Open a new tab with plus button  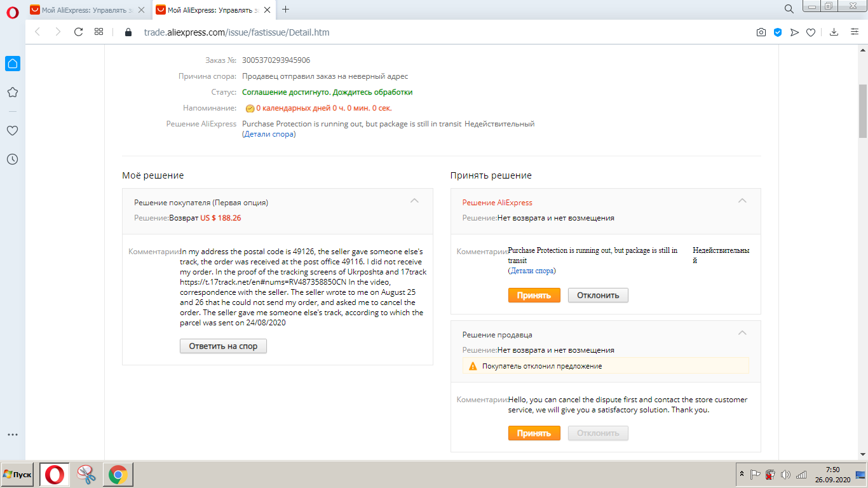pyautogui.click(x=285, y=10)
